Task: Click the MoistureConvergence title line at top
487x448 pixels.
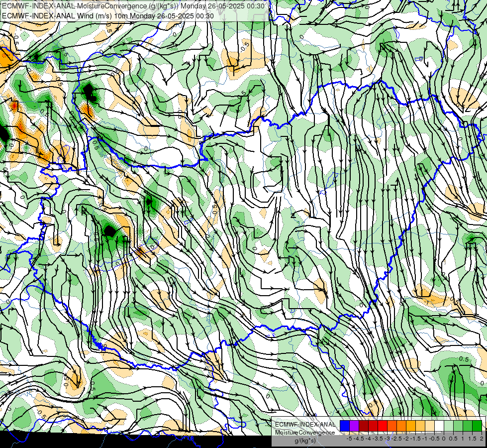Action: pyautogui.click(x=133, y=6)
